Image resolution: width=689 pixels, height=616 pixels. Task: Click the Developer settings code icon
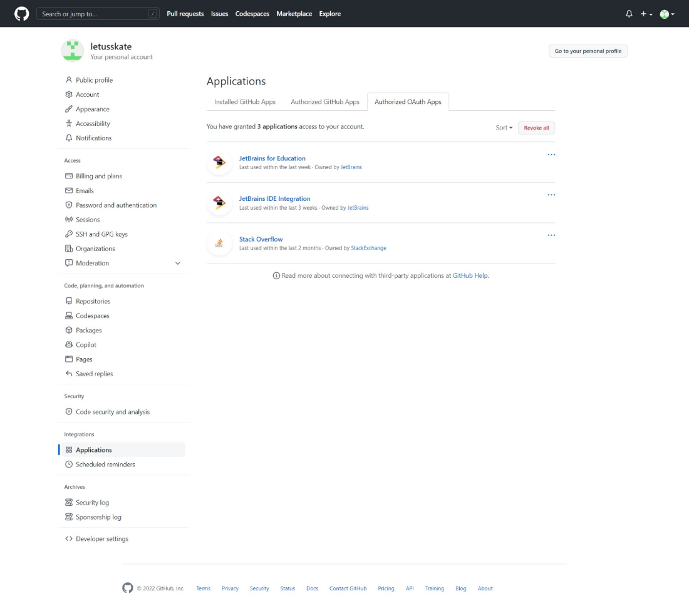pyautogui.click(x=68, y=539)
